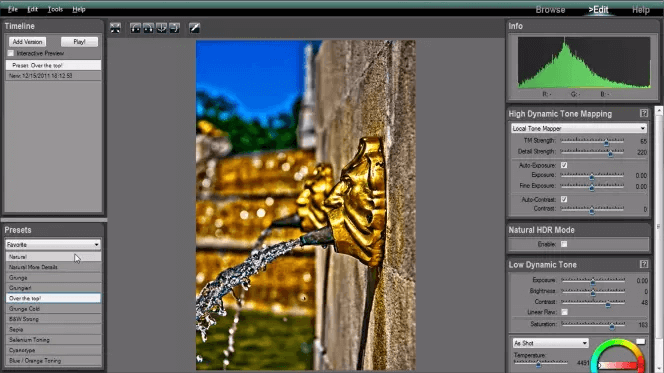664x373 pixels.
Task: Open the As Shot white balance dropdown
Action: tap(550, 343)
